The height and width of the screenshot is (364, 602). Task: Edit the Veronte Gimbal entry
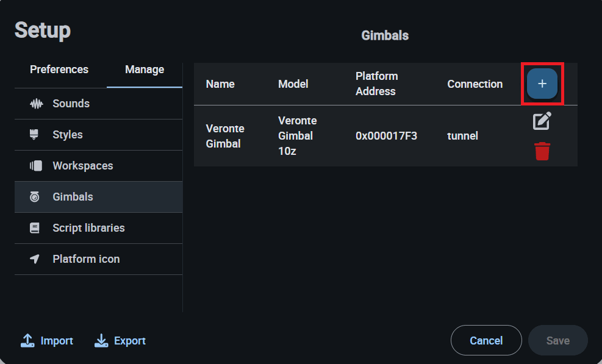(542, 121)
